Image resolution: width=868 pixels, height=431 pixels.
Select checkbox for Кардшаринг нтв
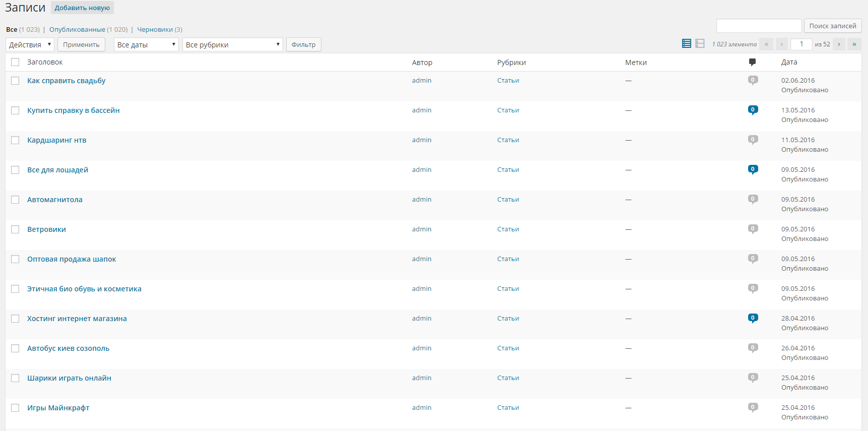(15, 140)
